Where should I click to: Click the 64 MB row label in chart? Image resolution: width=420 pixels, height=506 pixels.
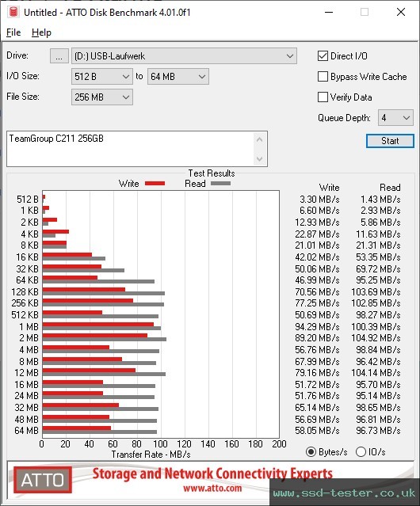tap(26, 431)
